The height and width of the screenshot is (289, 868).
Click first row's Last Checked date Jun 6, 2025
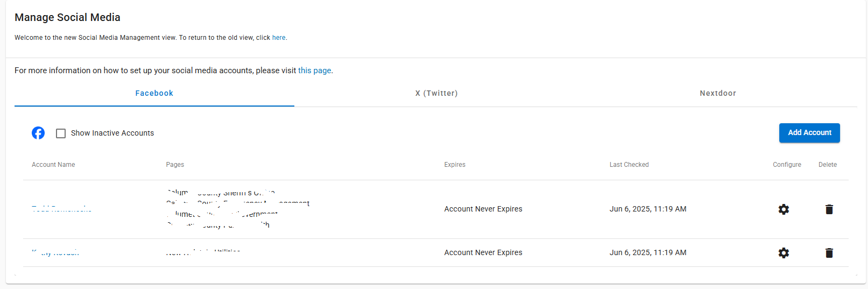(x=648, y=209)
